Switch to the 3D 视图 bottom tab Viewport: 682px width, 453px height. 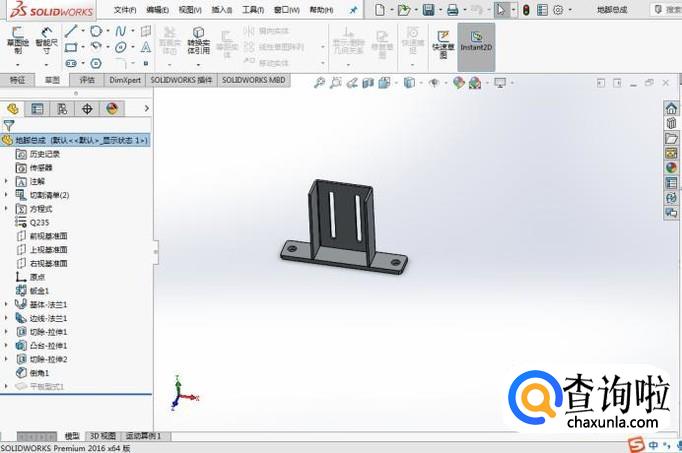click(x=103, y=436)
